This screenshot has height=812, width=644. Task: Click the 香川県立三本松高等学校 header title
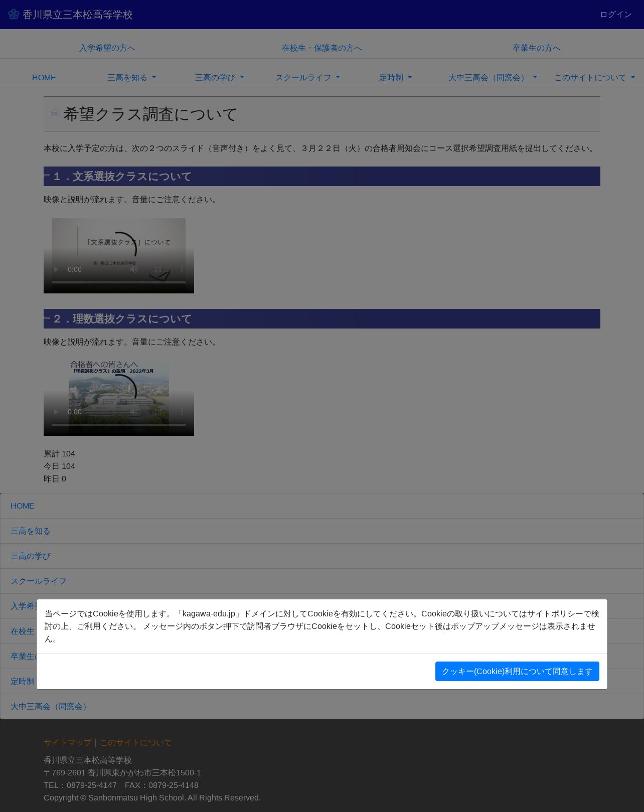[78, 15]
